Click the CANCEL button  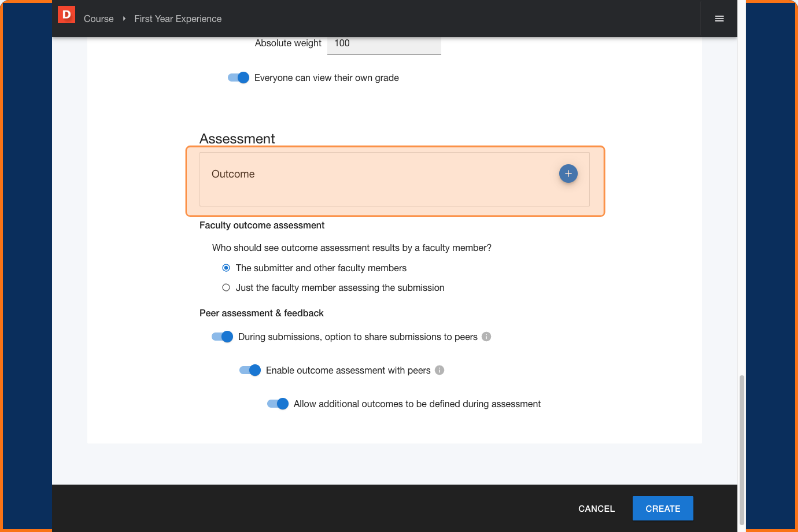coord(596,509)
